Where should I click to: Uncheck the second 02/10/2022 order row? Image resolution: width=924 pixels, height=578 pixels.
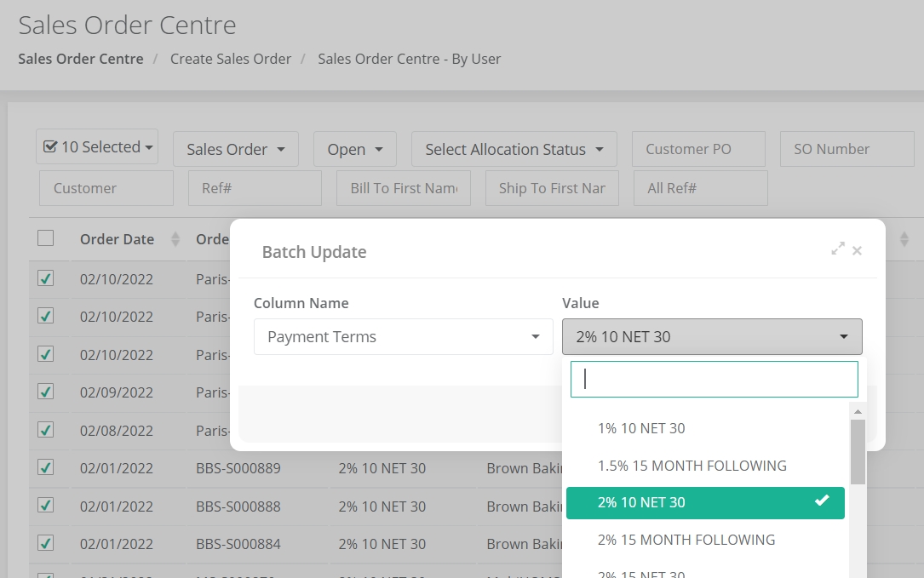45,316
